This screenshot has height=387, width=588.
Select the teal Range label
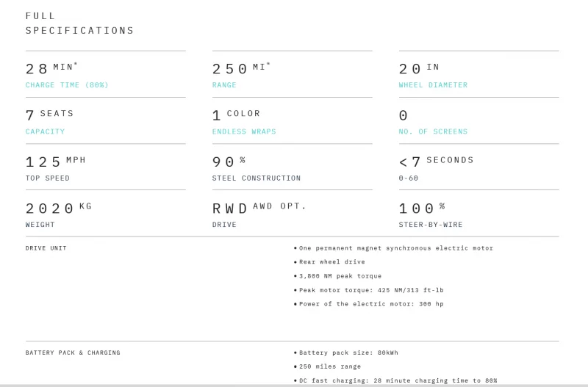[x=224, y=85]
